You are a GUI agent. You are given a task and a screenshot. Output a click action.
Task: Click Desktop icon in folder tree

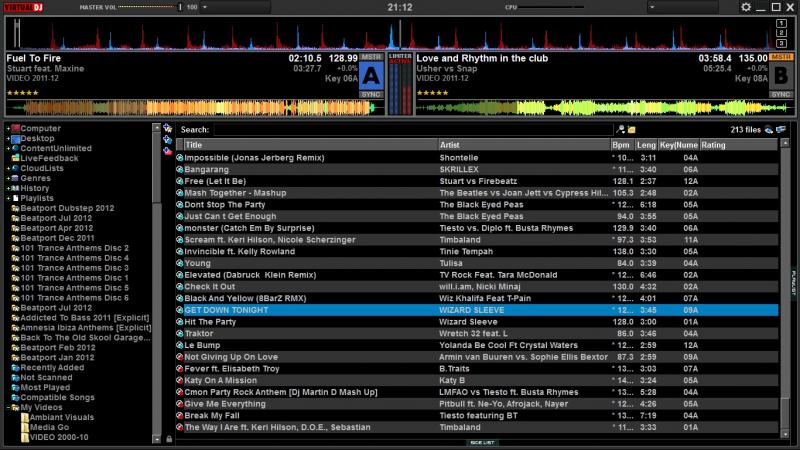pyautogui.click(x=15, y=138)
